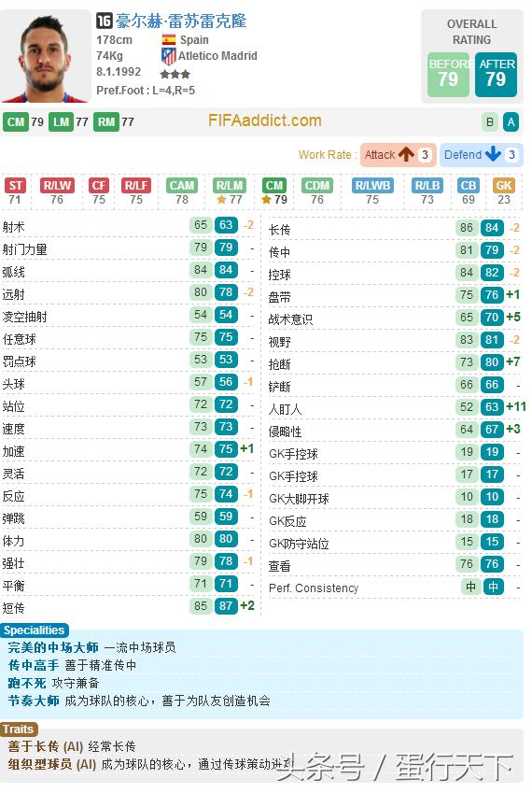Click the +2 change next to 短传
Screen dimensions: 532x793
pos(247,606)
